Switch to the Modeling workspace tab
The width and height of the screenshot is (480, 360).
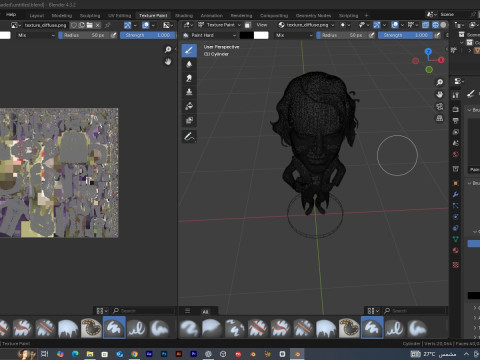[62, 15]
